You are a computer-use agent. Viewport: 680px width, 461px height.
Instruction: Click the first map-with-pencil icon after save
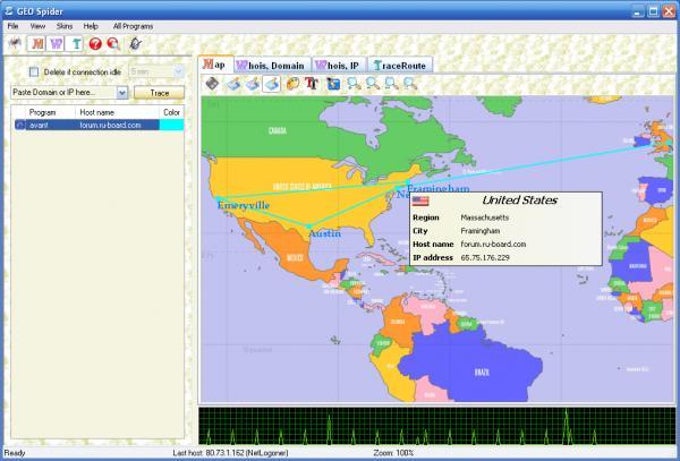(233, 84)
